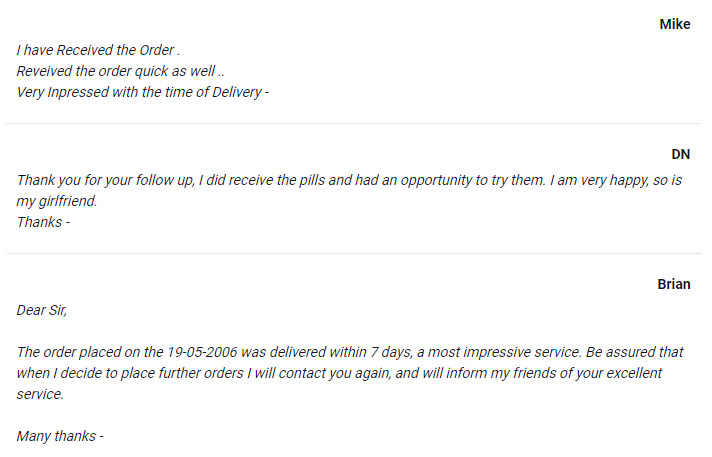Click the line starting 'when I decide to place further orders'
The width and height of the screenshot is (712, 457).
(339, 373)
